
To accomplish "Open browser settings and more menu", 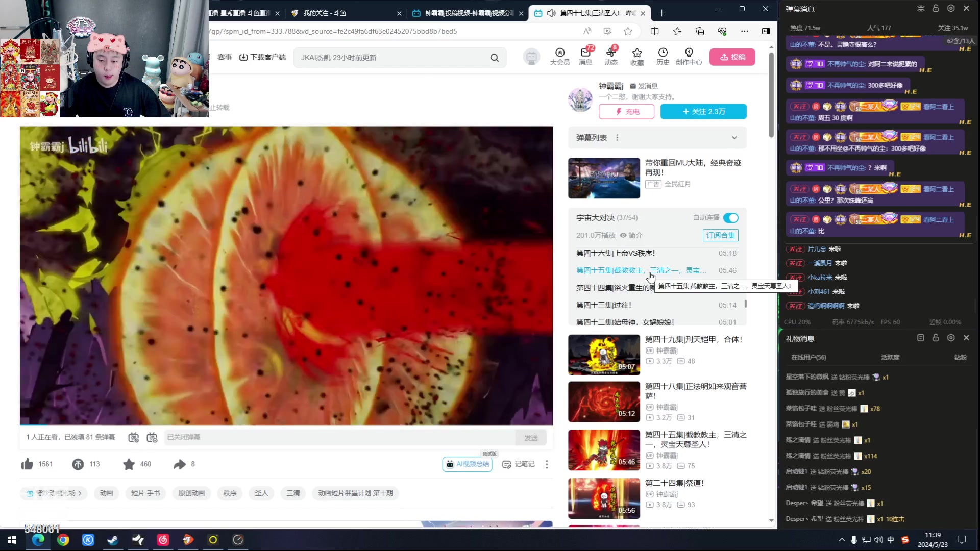I will (745, 31).
